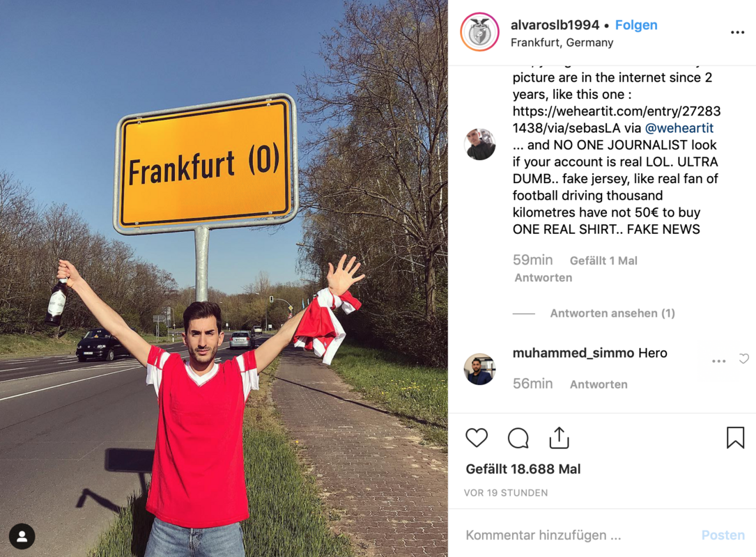
Task: Open muhammed_simmo's profile picture
Action: pyautogui.click(x=480, y=369)
